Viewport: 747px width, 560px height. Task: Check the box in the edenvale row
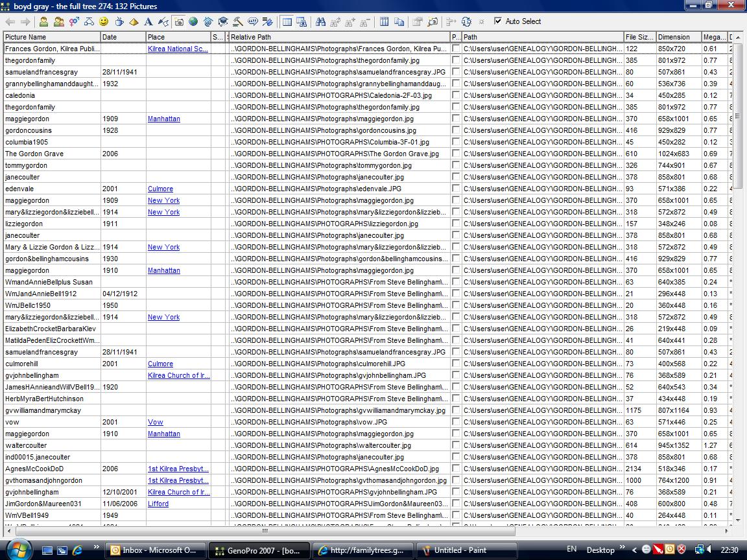click(456, 189)
